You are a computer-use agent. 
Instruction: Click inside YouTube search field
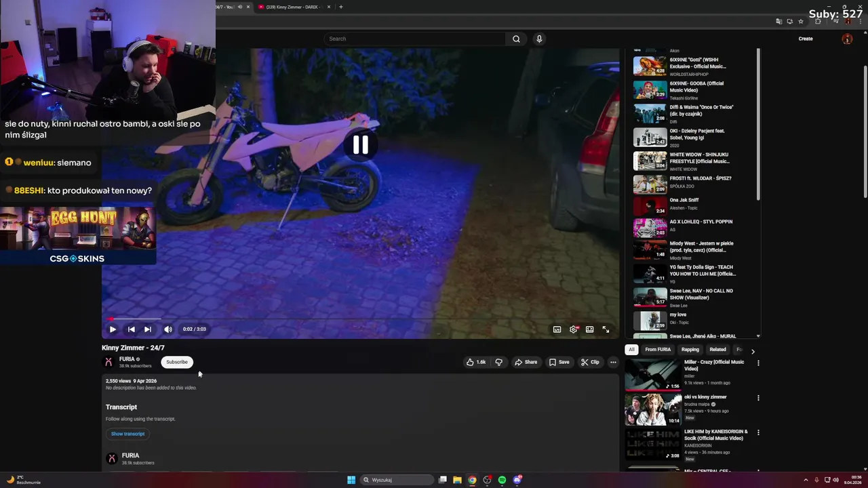click(414, 39)
